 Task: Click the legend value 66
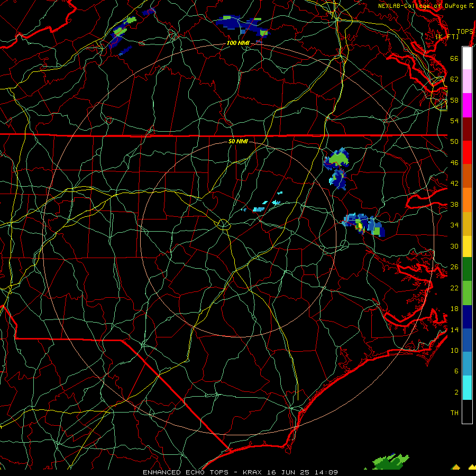click(x=454, y=58)
